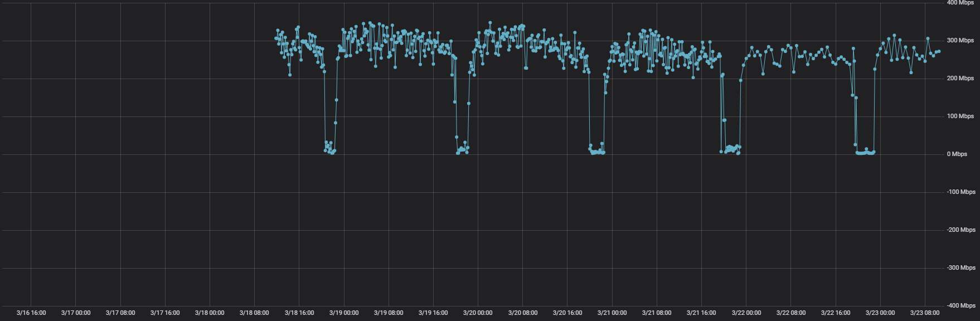Select the 3/22 00:00 time label
Image resolution: width=980 pixels, height=321 pixels.
[x=746, y=313]
